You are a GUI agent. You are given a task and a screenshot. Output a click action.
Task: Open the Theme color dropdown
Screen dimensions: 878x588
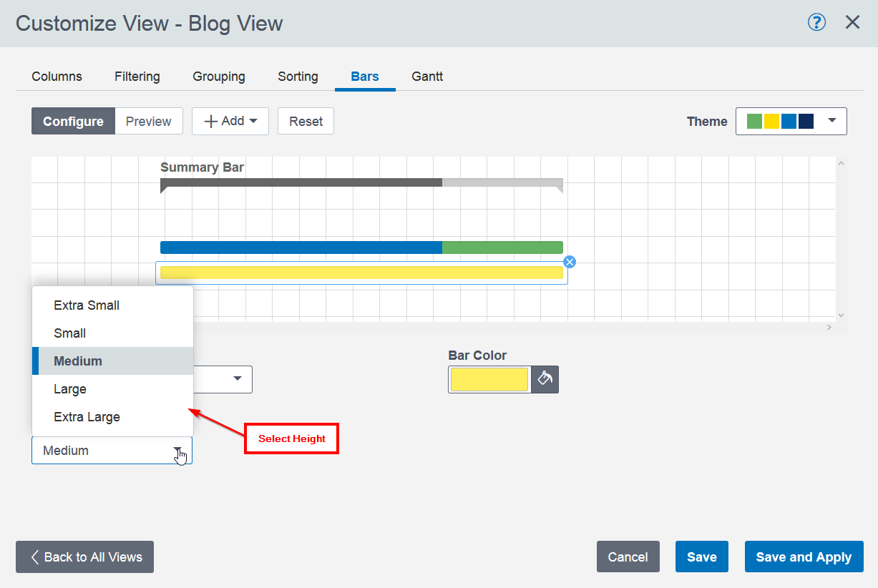point(791,122)
